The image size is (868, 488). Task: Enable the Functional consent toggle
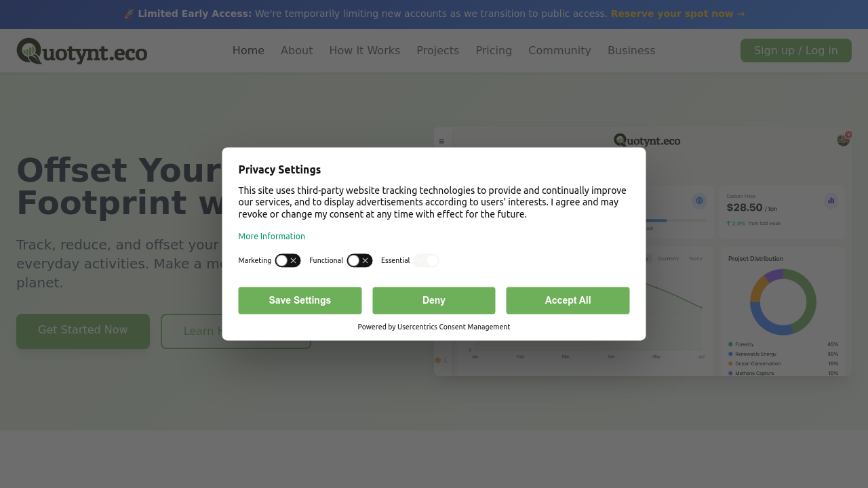(359, 260)
